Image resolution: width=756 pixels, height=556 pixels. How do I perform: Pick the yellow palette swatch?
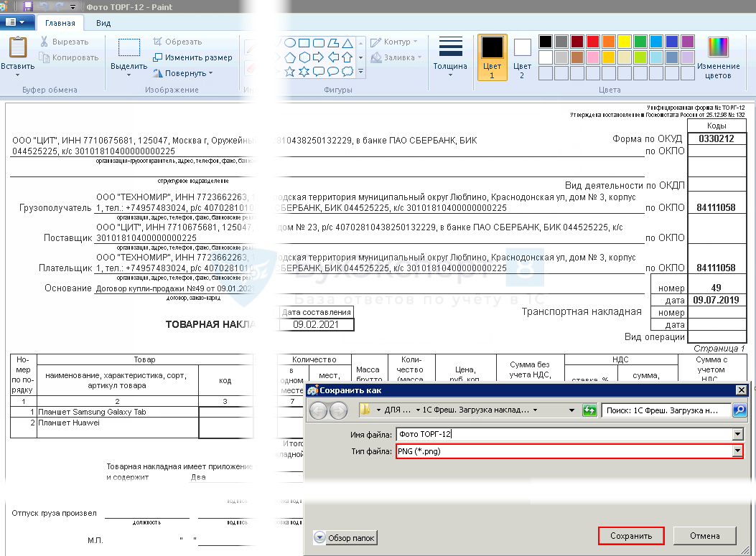[x=625, y=42]
